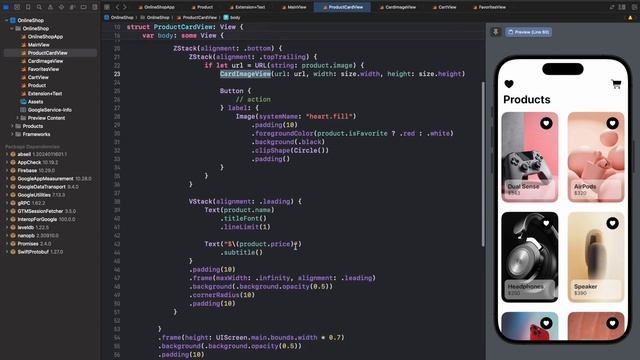Toggle favorite heart on Speaker card
Image resolution: width=640 pixels, height=360 pixels.
pos(612,223)
